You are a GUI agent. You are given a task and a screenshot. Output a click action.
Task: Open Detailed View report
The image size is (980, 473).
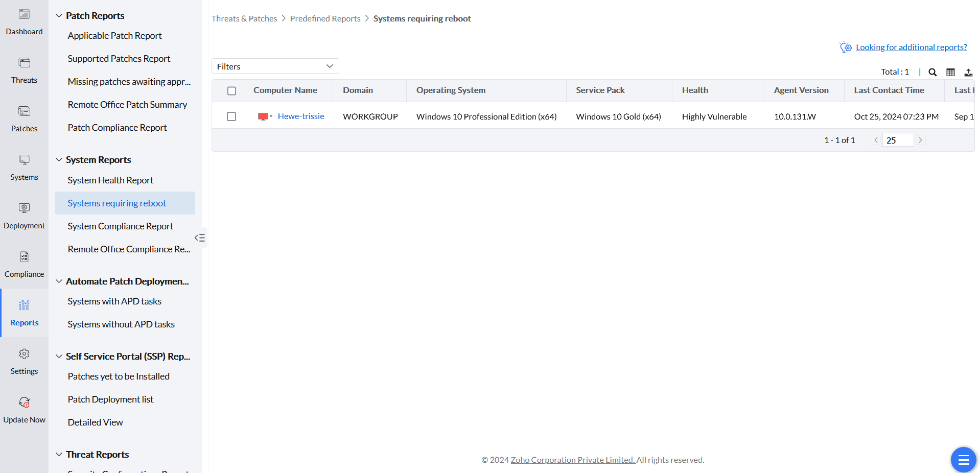tap(96, 422)
